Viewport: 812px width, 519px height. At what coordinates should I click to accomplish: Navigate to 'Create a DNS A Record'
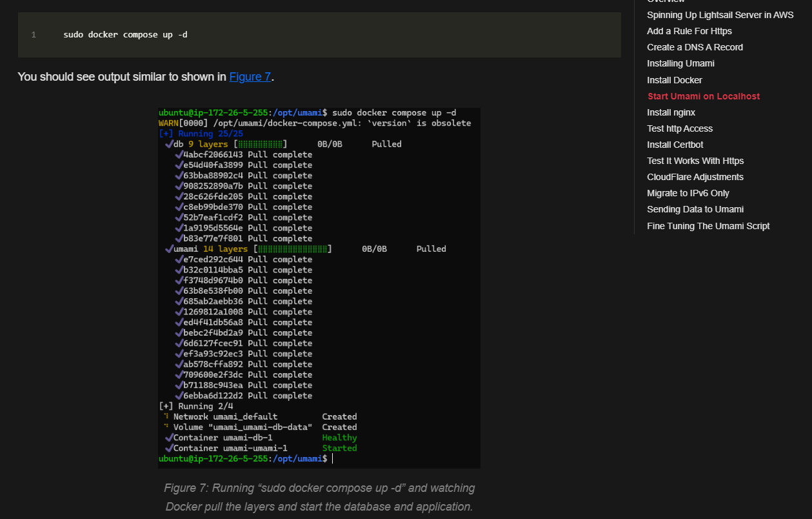[695, 47]
